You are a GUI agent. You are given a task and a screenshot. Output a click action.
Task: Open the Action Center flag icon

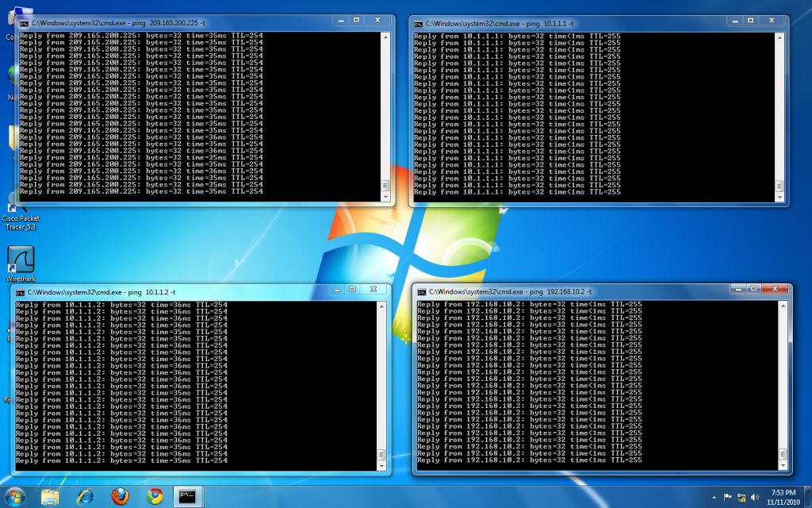(728, 497)
